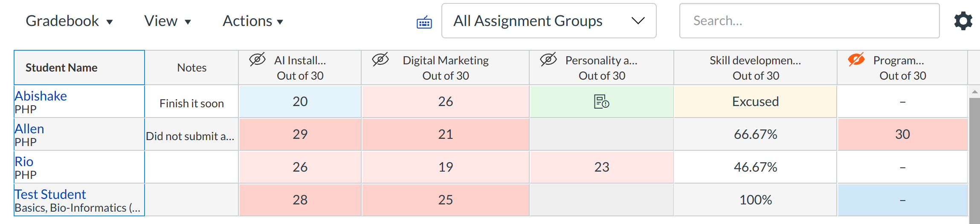
Task: Click submission icon in Abishake's Personality cell
Action: [x=601, y=102]
